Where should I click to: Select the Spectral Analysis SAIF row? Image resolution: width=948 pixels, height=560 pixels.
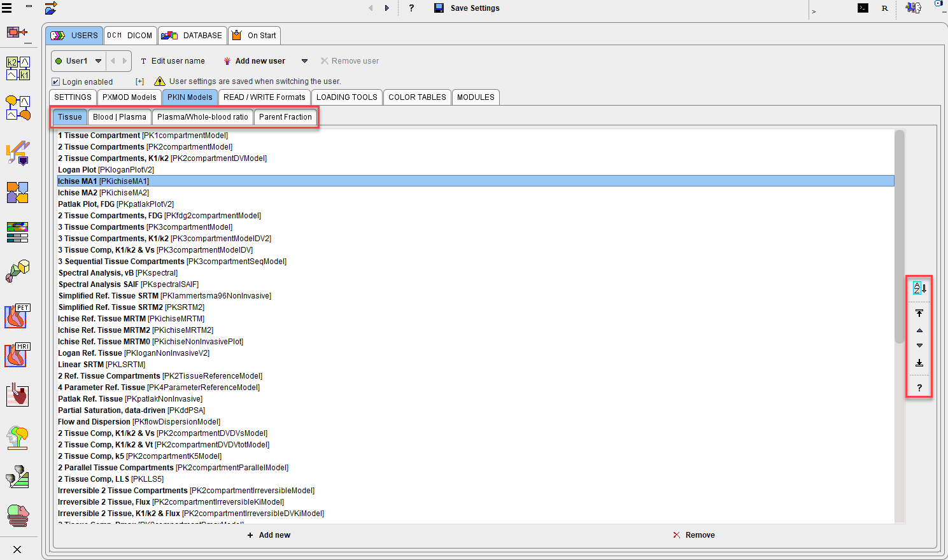point(476,284)
